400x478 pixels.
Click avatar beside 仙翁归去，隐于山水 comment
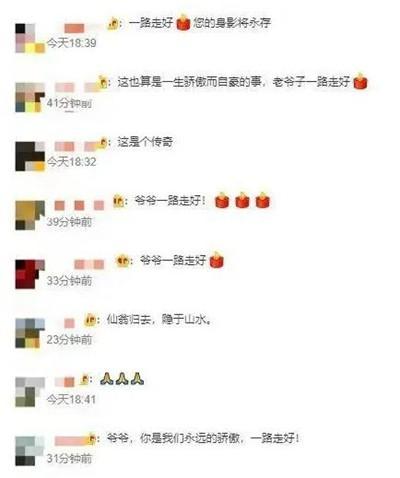coord(30,333)
